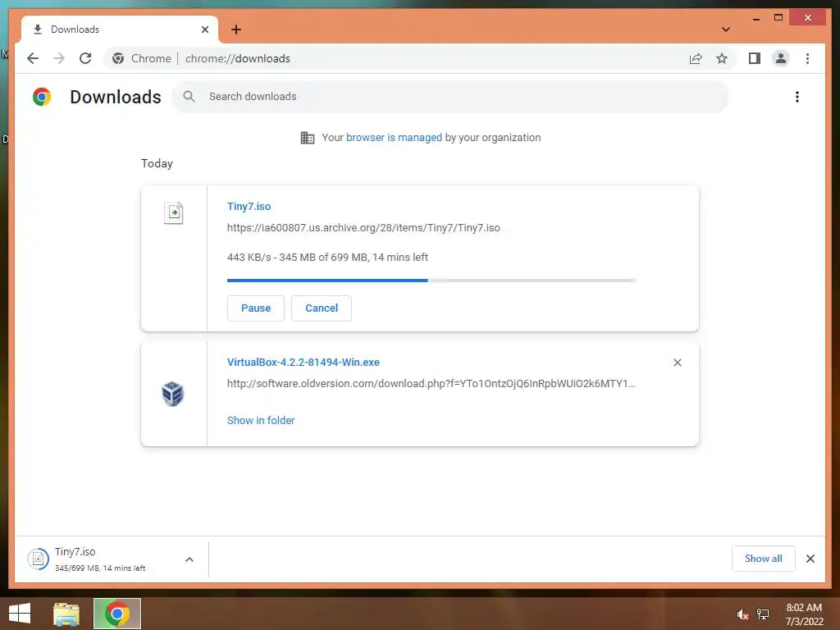840x630 pixels.
Task: Expand Tiny7.iso shelf item options chevron
Action: click(x=189, y=559)
